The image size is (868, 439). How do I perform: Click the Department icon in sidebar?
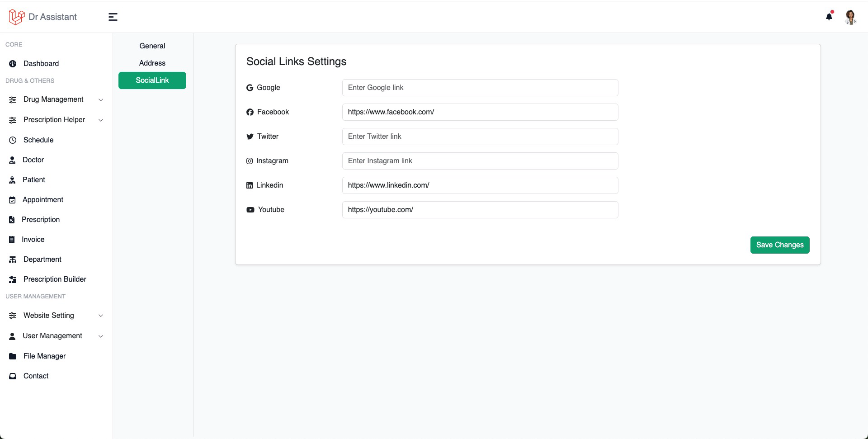coord(13,260)
